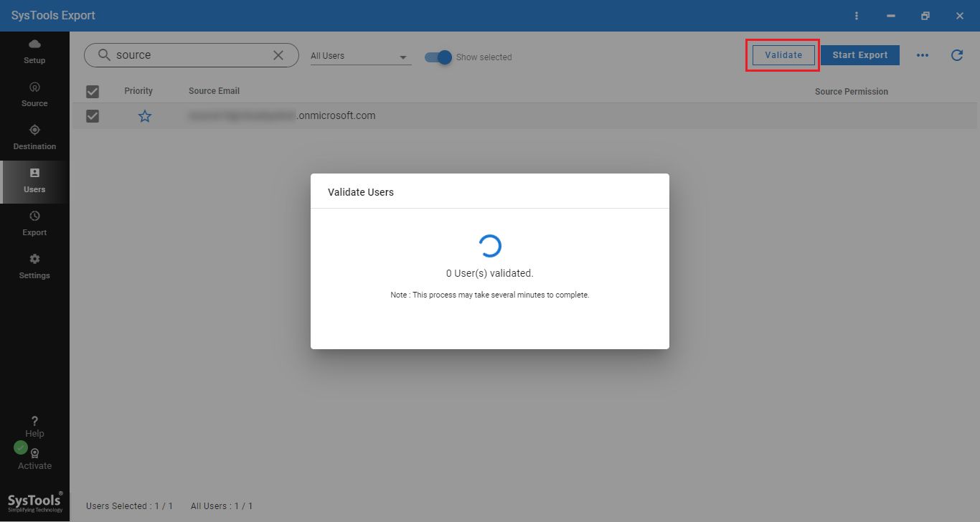980x522 pixels.
Task: Go to the Source sidebar section
Action: tap(34, 95)
